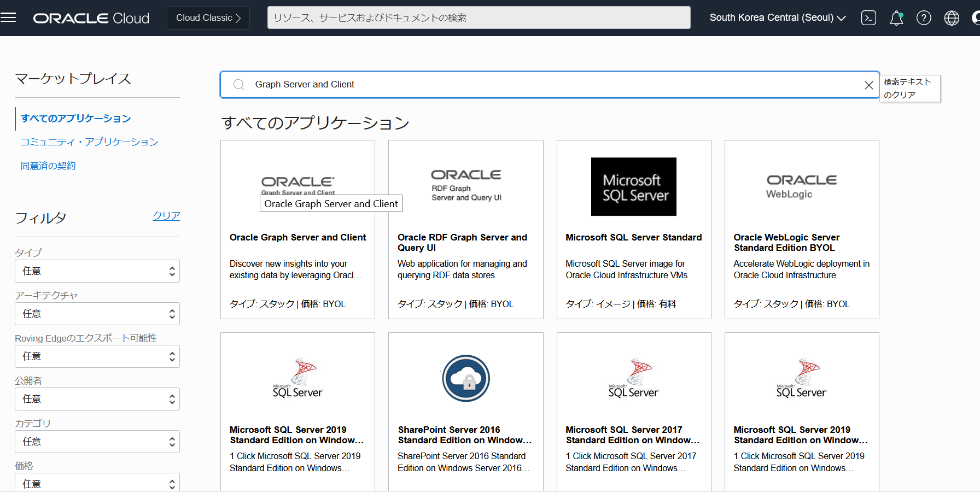Click the フィルタ heading
Screen dimensions: 980x493
coord(41,219)
